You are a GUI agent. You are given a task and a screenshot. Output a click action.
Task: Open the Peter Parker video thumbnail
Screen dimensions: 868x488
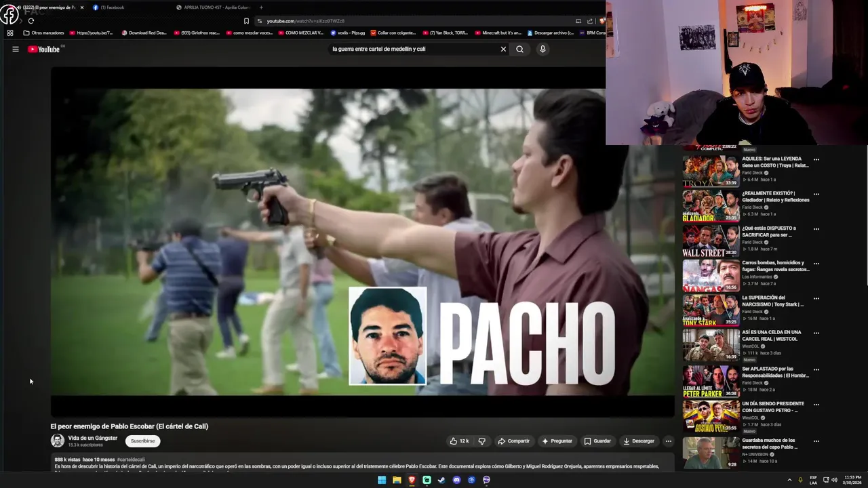pyautogui.click(x=711, y=382)
